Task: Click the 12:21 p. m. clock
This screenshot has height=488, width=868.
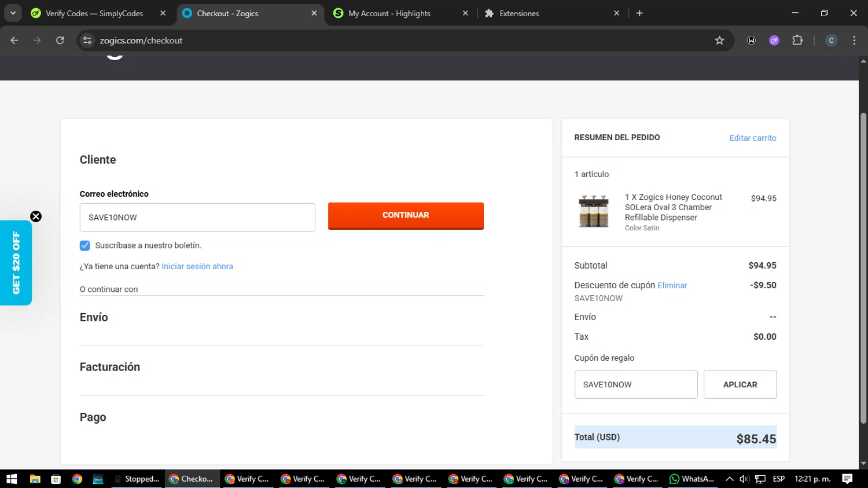Action: tap(812, 479)
